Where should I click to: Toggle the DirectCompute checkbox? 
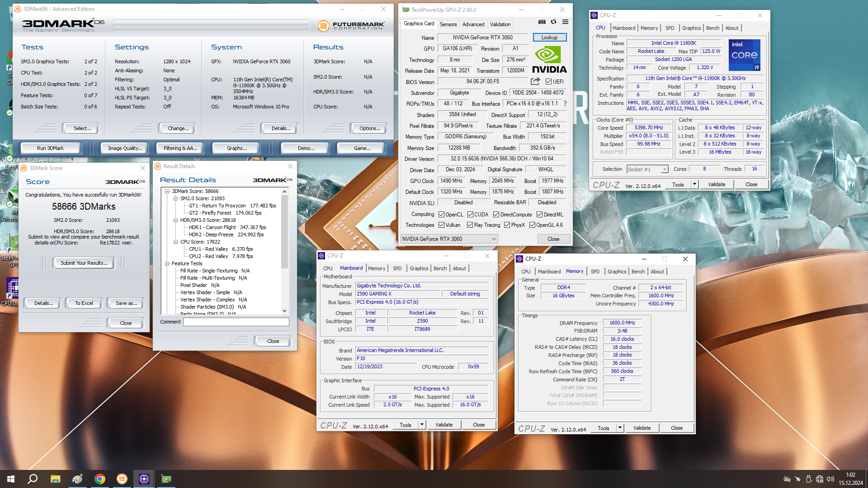[x=496, y=215]
